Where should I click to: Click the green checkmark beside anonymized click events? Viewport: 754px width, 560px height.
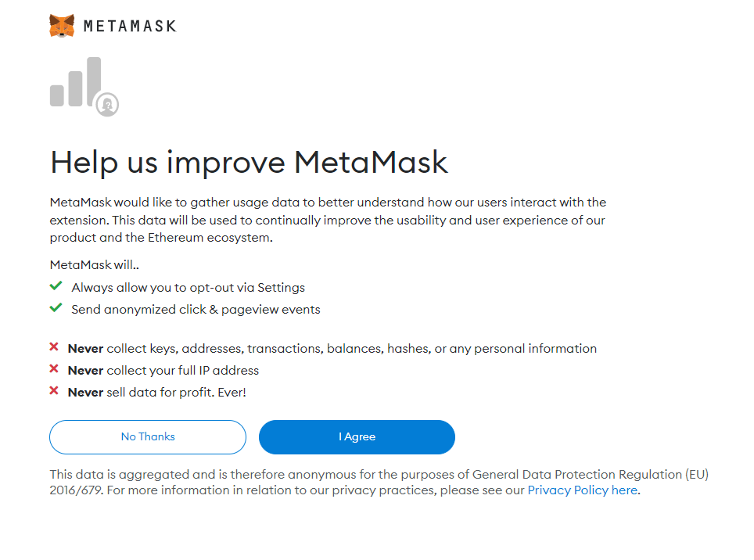click(56, 307)
